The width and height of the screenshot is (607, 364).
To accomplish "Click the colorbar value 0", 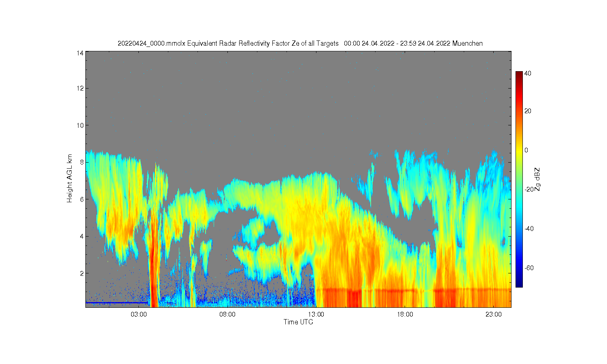I will (526, 150).
